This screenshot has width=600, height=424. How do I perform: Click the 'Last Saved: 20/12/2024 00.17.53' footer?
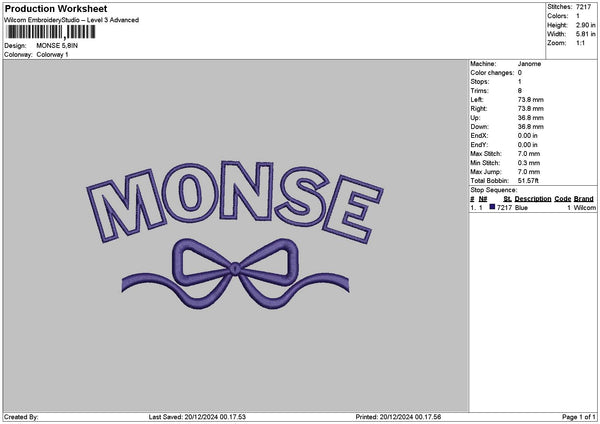197,417
